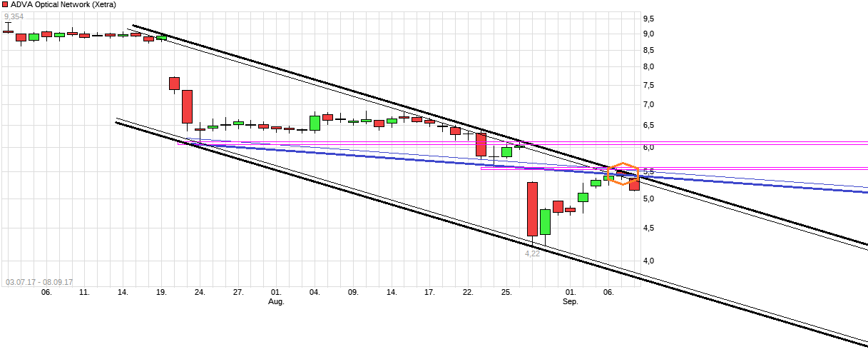Select the 04. date axis label

tap(315, 292)
